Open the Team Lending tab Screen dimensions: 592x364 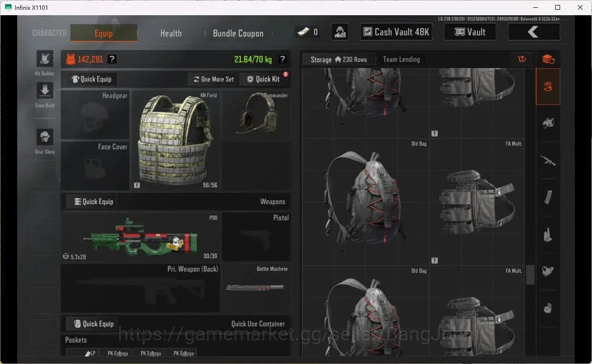click(x=401, y=59)
